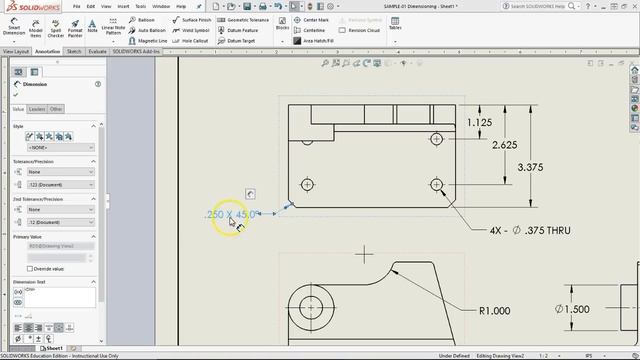The width and height of the screenshot is (640, 360).
Task: Click the Print icon in toolbar
Action: tap(263, 6)
